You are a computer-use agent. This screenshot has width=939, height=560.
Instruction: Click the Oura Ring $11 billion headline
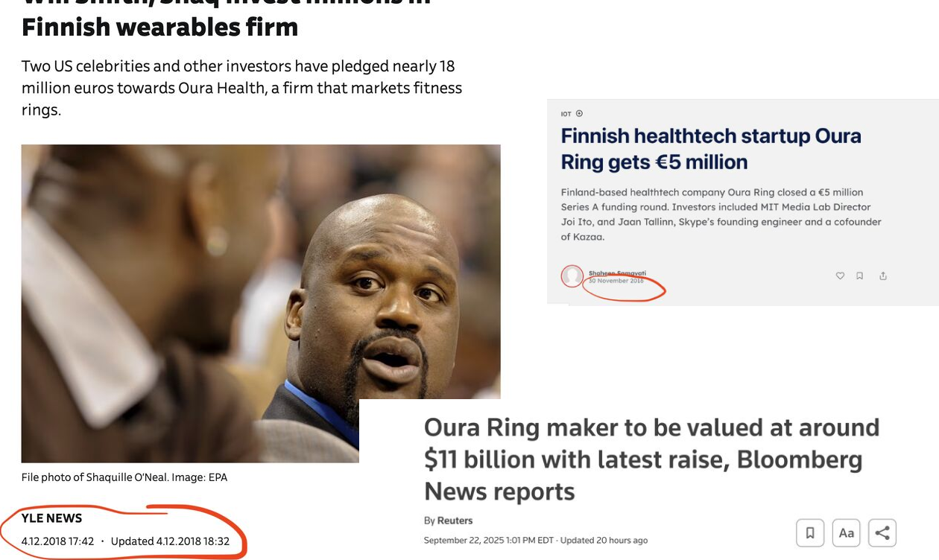click(x=651, y=459)
